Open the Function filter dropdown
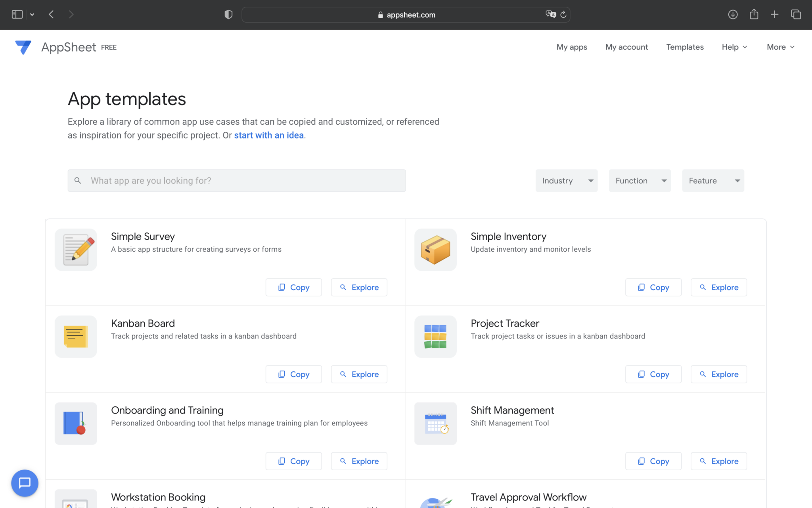Image resolution: width=812 pixels, height=508 pixels. 640,180
